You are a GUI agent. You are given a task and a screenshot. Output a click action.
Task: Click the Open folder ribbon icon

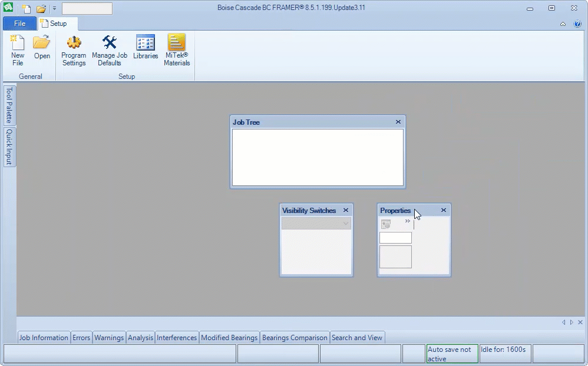click(42, 47)
